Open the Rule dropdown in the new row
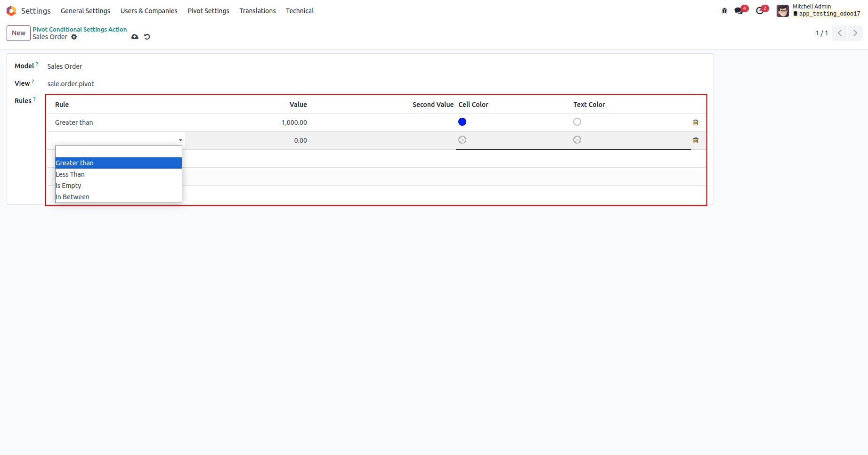The height and width of the screenshot is (455, 868). (119, 140)
